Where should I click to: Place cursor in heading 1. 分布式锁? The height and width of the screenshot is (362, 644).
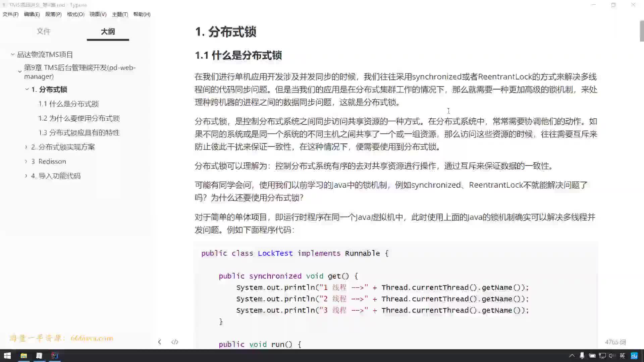pos(225,32)
